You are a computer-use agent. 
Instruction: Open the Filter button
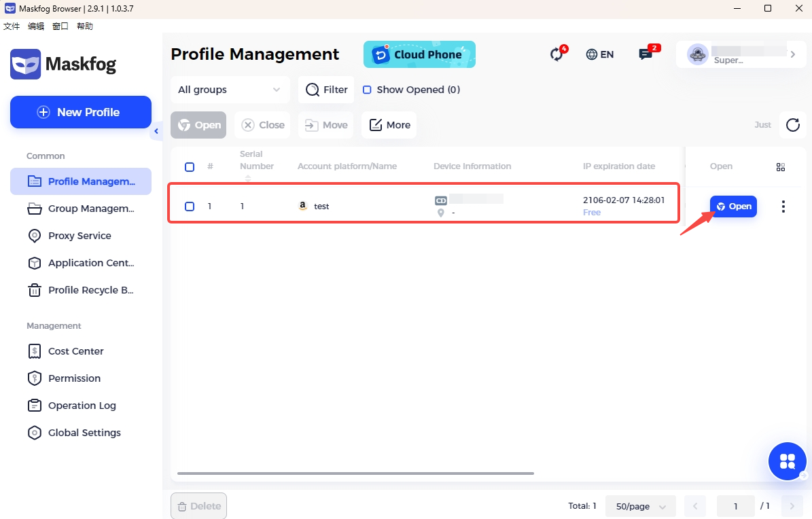[326, 90]
